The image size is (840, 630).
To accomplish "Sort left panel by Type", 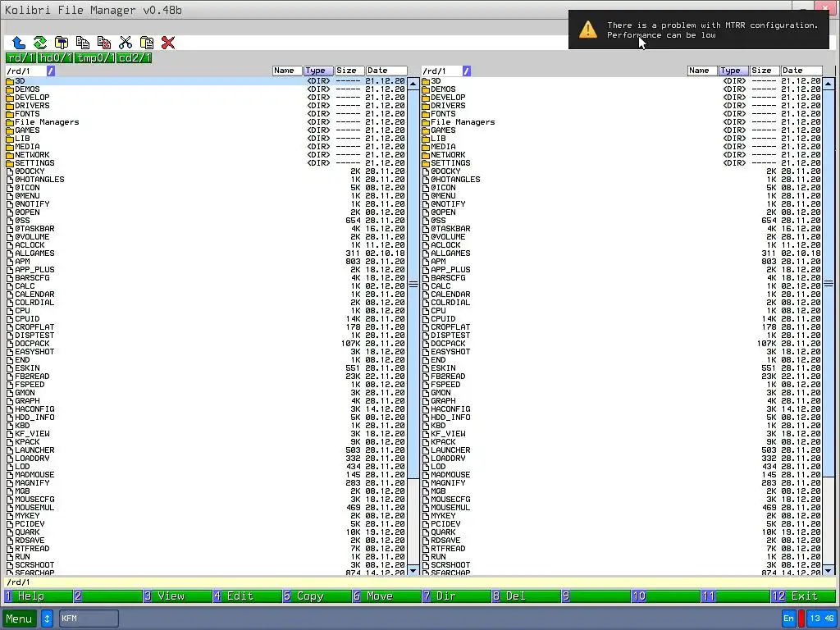I will click(x=318, y=71).
